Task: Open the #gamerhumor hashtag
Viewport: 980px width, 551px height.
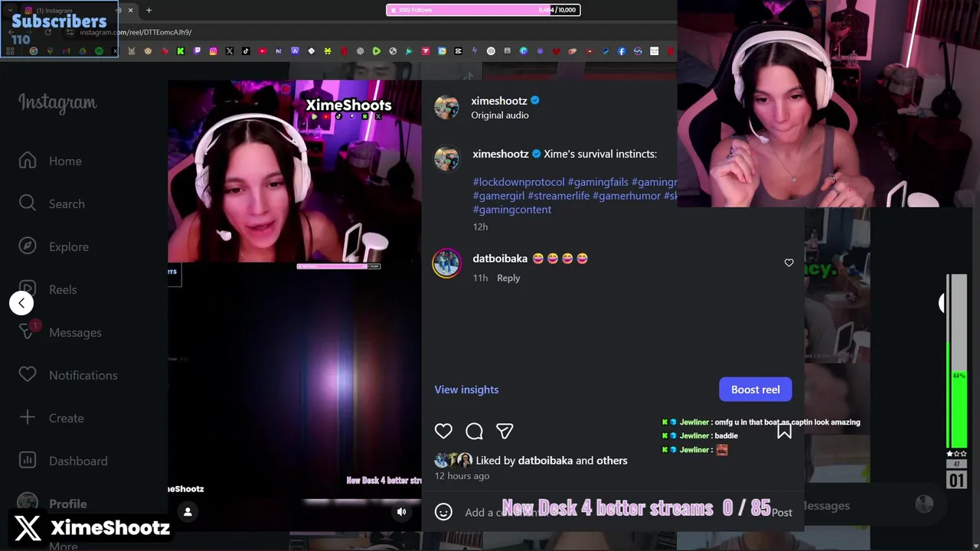Action: [626, 196]
